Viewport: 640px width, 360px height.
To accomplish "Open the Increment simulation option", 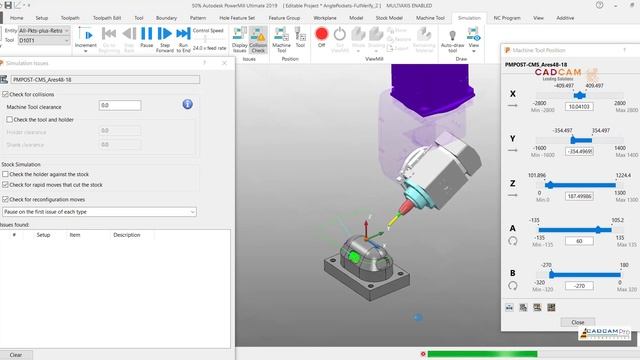I will (86, 36).
